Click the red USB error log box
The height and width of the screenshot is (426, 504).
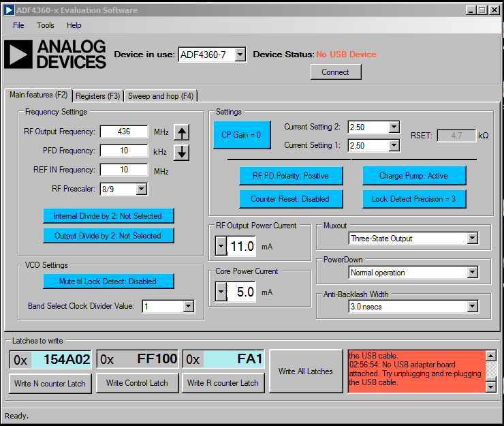tap(417, 371)
